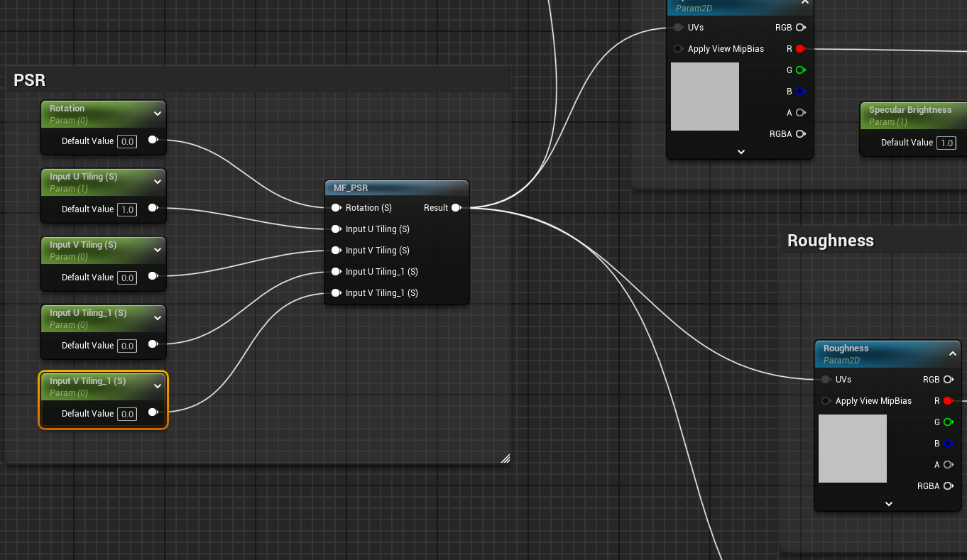The image size is (967, 560).
Task: Click the Input V Tiling_1 (S) node output pin
Action: pyautogui.click(x=153, y=413)
